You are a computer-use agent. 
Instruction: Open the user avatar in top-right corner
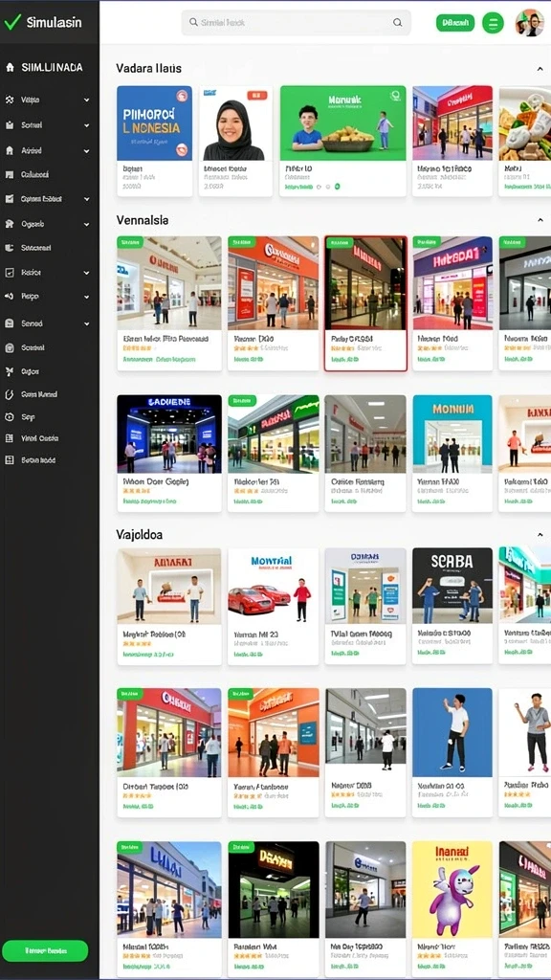tap(529, 23)
